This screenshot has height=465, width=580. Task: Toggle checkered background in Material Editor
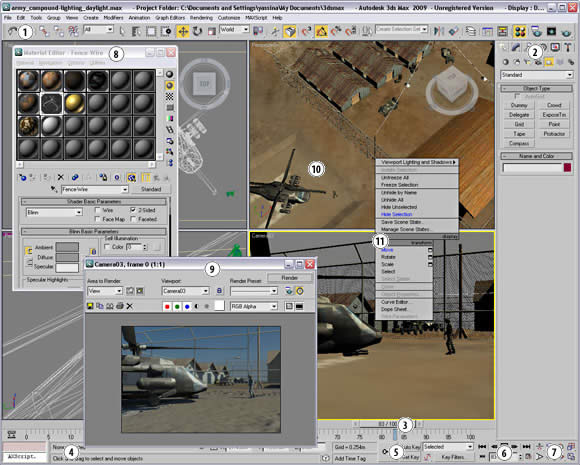[169, 97]
